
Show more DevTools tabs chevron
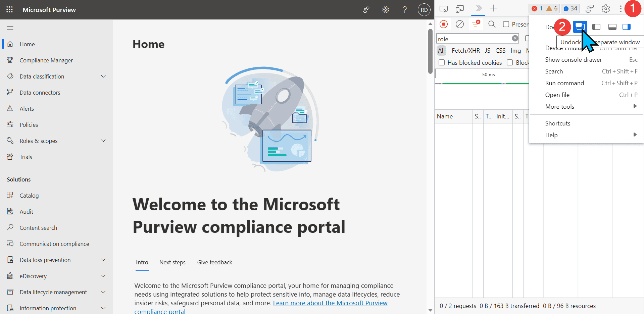pyautogui.click(x=479, y=8)
